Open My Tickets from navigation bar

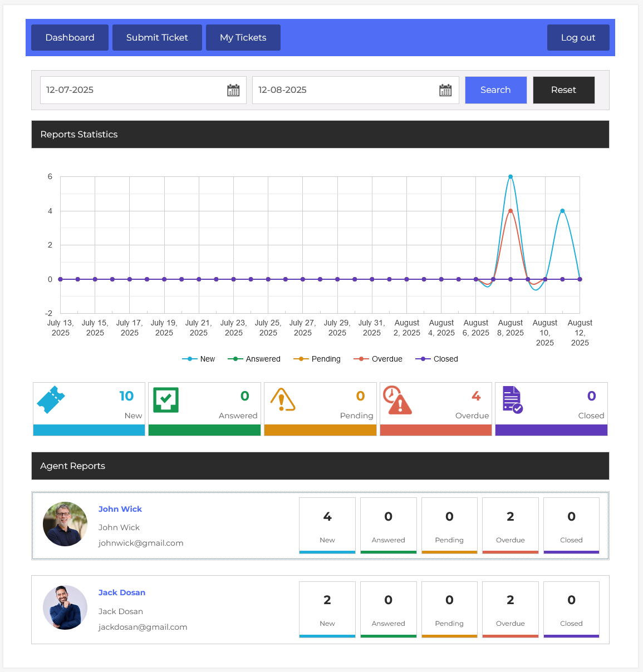click(x=243, y=38)
